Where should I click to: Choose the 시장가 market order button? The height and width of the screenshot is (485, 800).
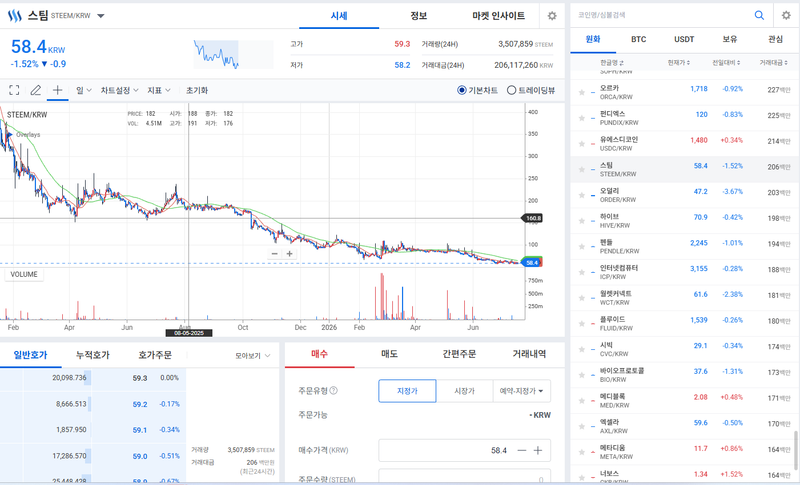(x=464, y=391)
